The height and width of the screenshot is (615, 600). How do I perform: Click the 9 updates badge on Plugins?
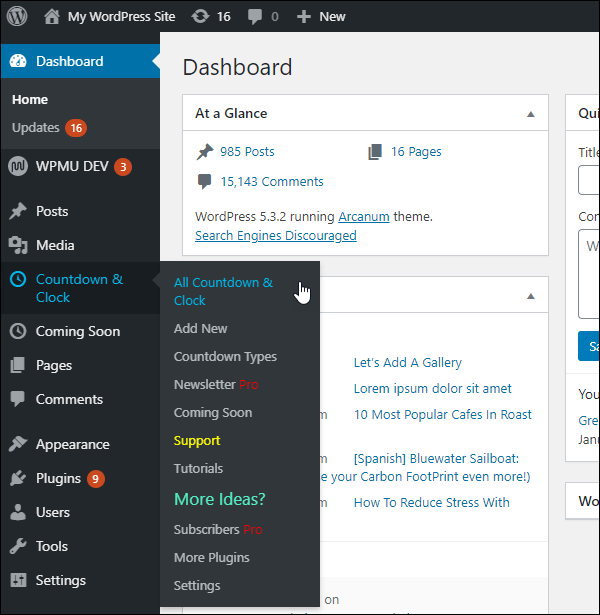95,479
